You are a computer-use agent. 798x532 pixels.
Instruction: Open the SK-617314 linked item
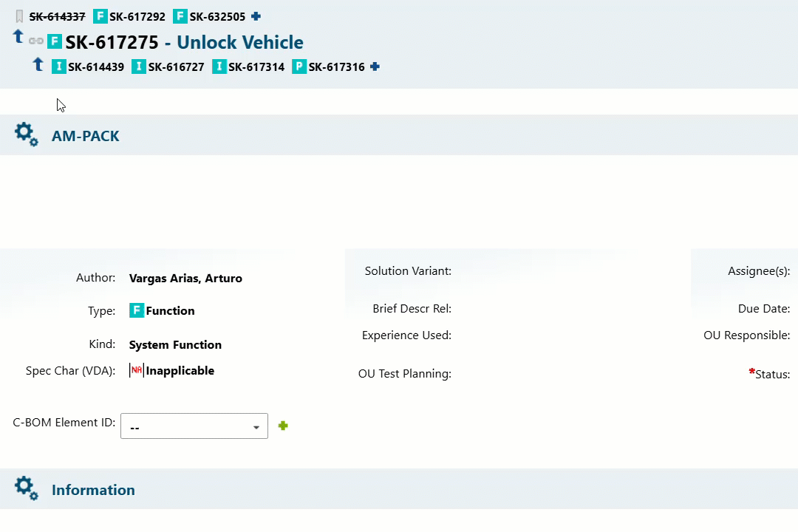(257, 66)
